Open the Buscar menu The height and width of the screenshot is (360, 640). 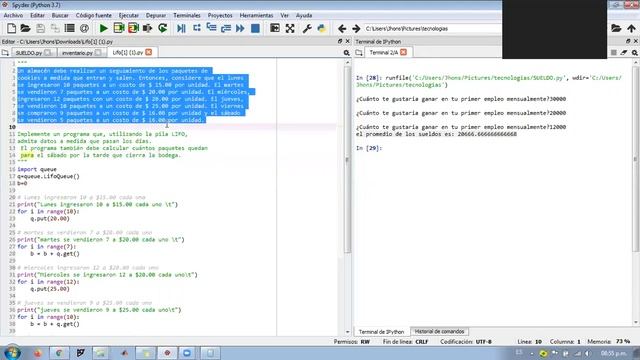pos(60,15)
